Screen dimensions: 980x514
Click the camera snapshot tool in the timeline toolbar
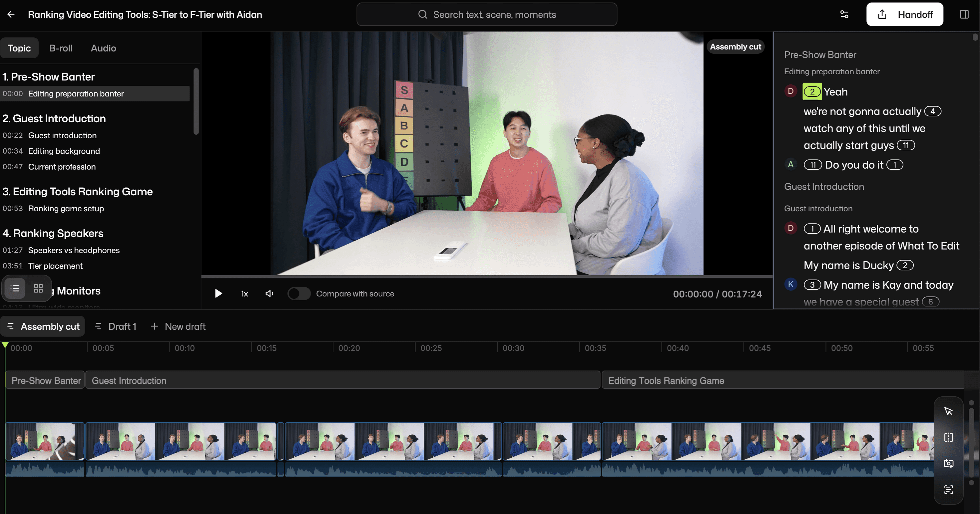(948, 463)
